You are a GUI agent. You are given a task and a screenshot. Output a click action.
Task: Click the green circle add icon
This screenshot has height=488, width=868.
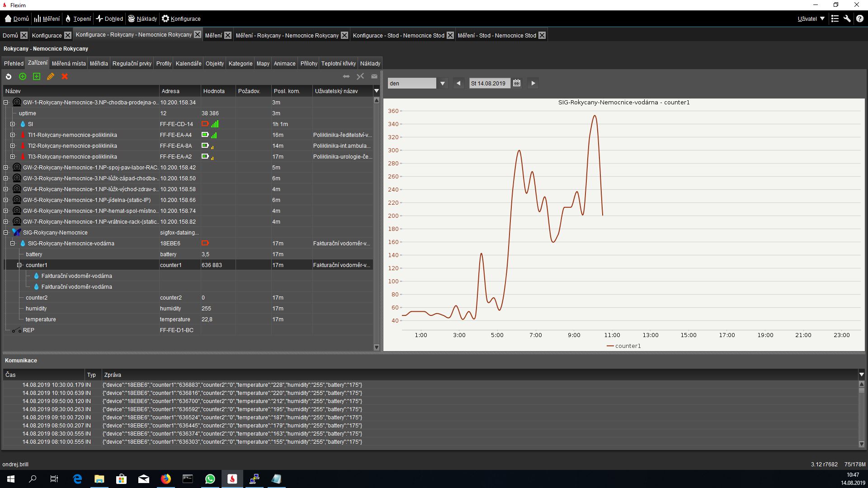tap(23, 76)
